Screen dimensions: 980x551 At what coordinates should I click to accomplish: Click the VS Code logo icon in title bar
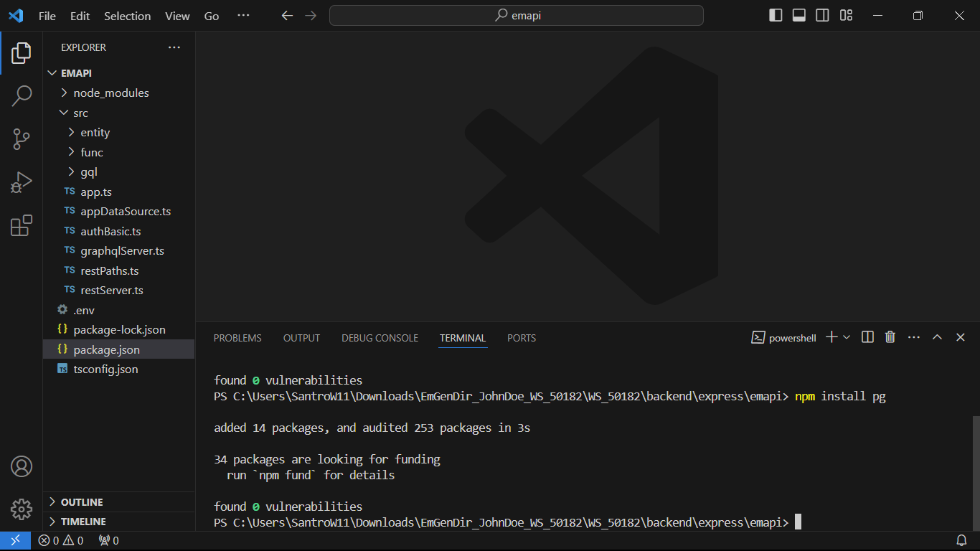pos(16,16)
